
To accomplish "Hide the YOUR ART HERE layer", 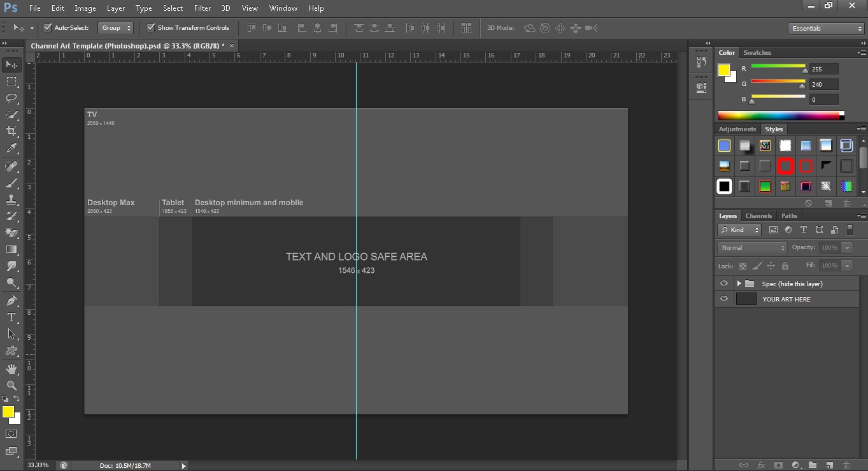I will [x=723, y=299].
